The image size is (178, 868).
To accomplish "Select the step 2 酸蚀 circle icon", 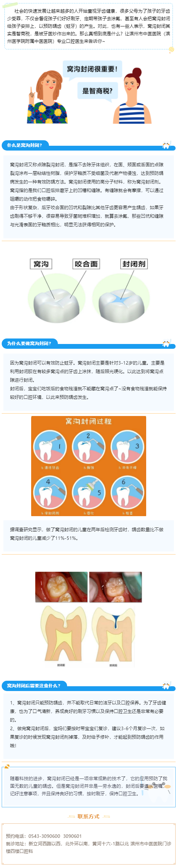I will pos(89,447).
